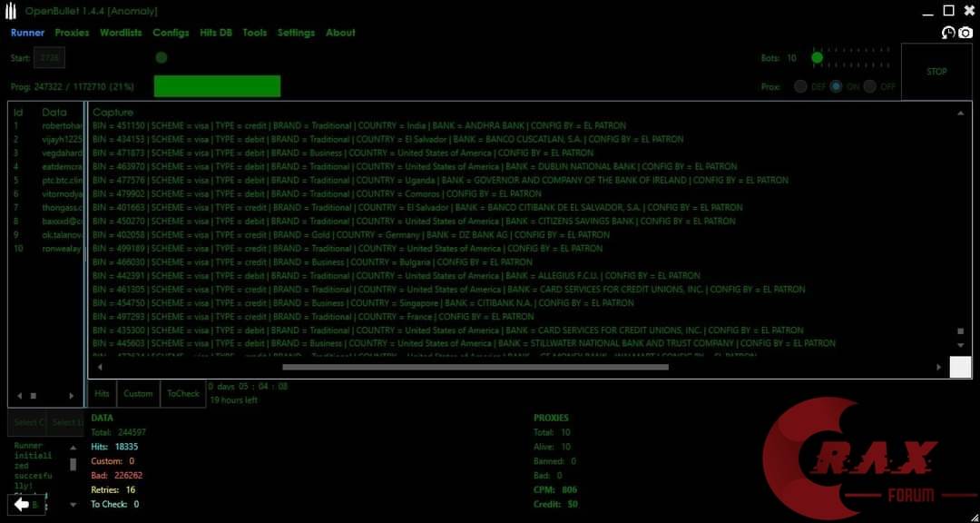Click the green progress bar
980x523 pixels.
(x=217, y=86)
